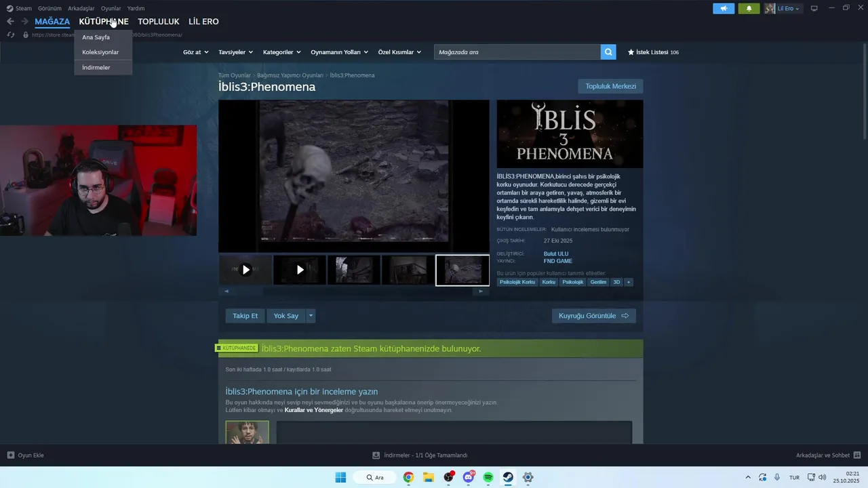Click the star icon of İstek Listesi

pos(631,52)
